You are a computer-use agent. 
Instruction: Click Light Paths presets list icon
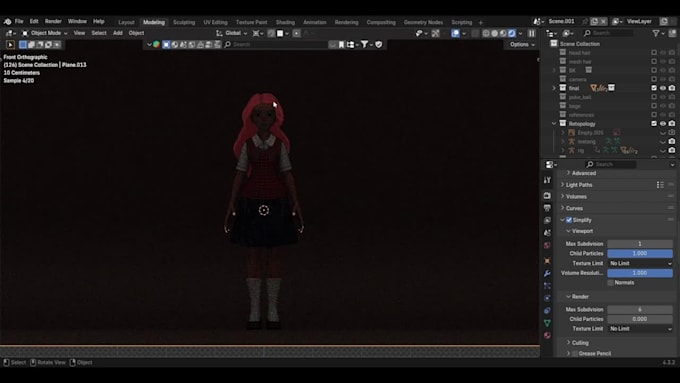pyautogui.click(x=660, y=185)
